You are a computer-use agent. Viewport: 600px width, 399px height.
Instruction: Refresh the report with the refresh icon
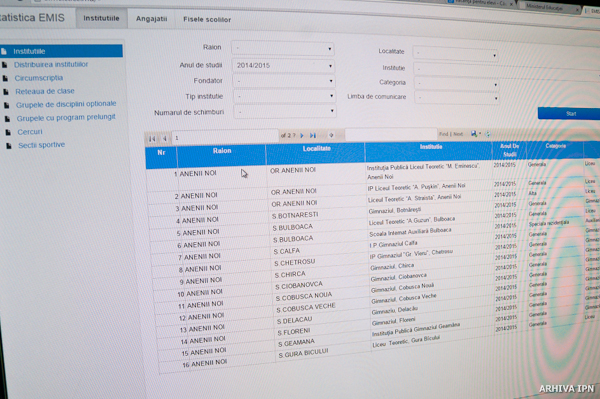[488, 134]
